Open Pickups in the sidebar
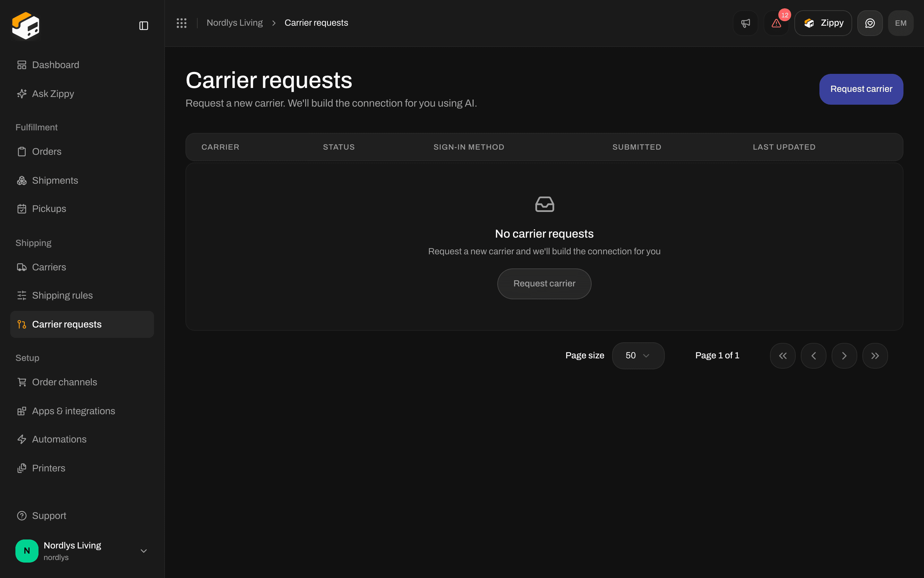Image resolution: width=924 pixels, height=578 pixels. click(82, 209)
